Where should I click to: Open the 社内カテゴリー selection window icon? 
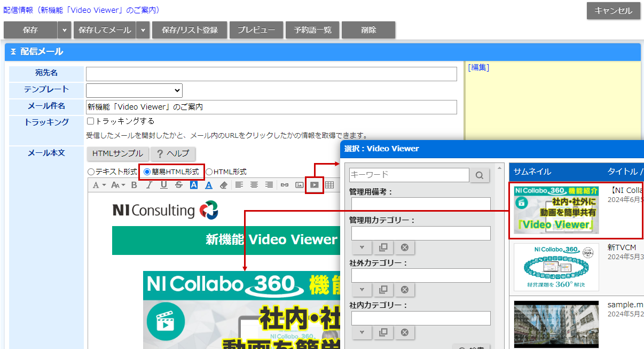pos(383,332)
